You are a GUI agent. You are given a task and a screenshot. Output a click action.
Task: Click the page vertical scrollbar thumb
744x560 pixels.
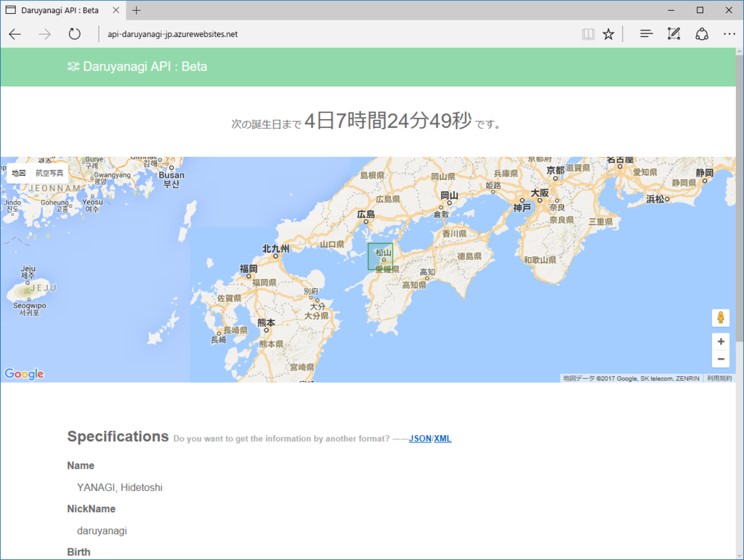(x=740, y=199)
